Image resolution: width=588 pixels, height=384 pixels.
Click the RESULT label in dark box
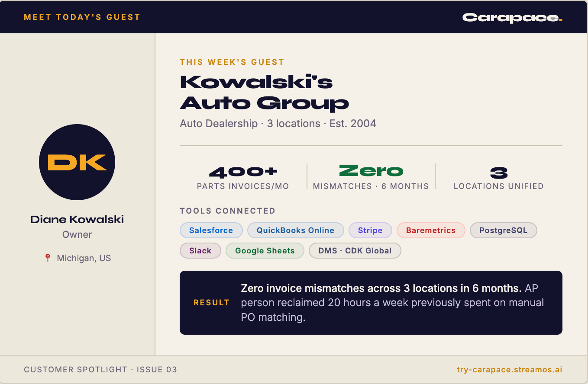[x=211, y=303]
